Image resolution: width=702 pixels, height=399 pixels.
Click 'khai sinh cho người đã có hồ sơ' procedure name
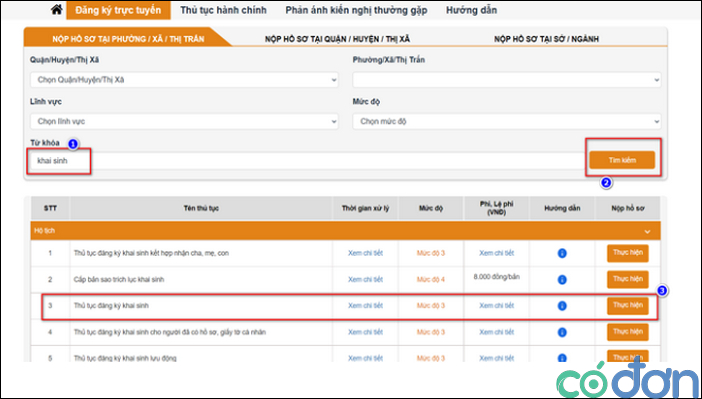(170, 332)
